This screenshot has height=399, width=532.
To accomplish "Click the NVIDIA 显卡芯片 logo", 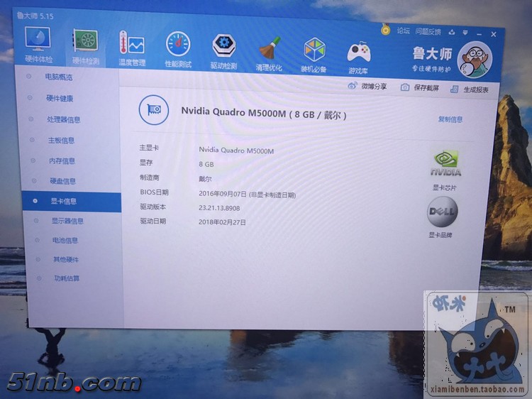I will tap(445, 163).
